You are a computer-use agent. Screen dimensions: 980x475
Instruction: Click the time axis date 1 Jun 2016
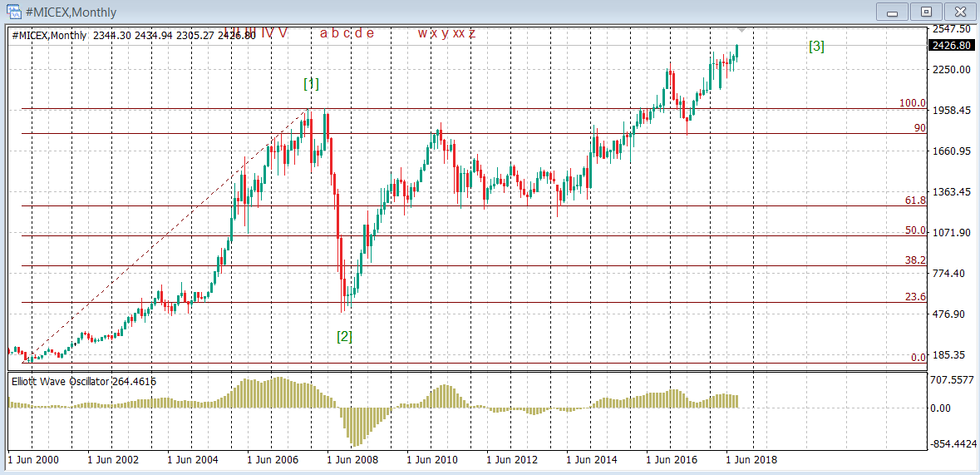click(672, 460)
